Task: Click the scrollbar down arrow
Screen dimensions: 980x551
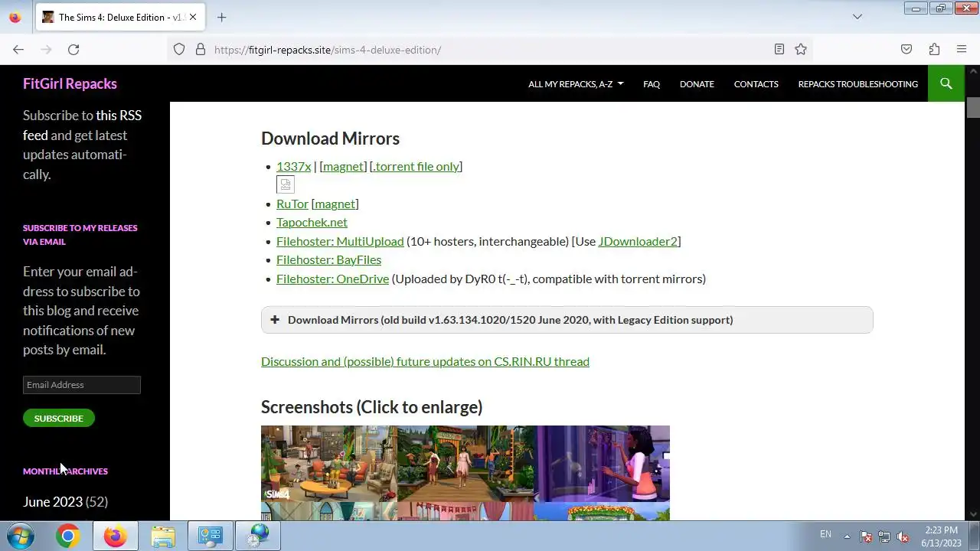Action: (x=973, y=514)
